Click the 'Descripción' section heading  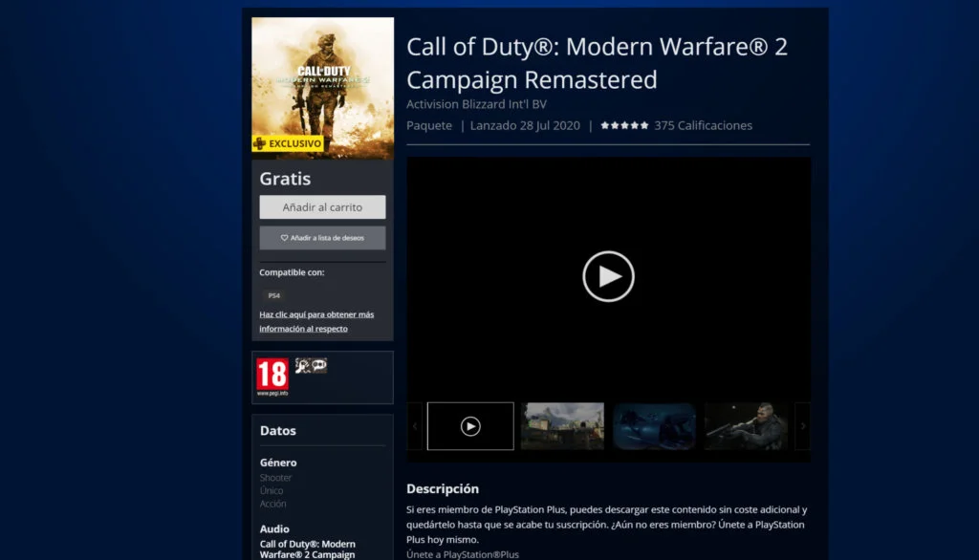coord(443,489)
